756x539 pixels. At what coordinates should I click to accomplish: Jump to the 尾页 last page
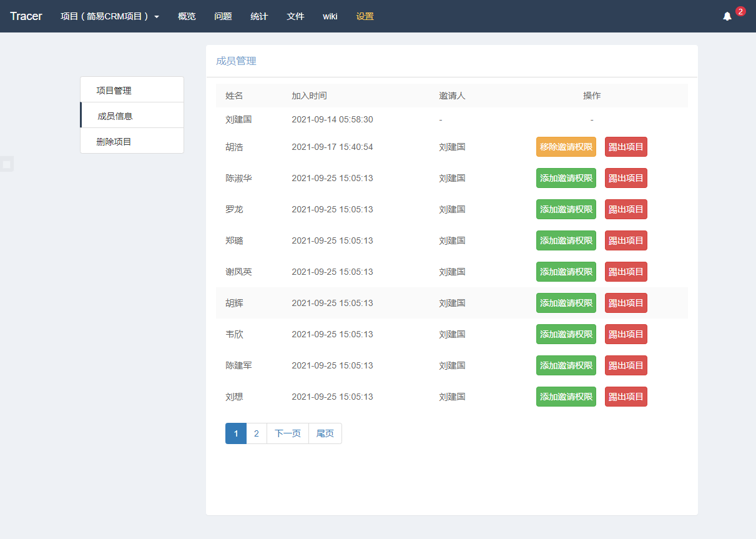pyautogui.click(x=325, y=433)
